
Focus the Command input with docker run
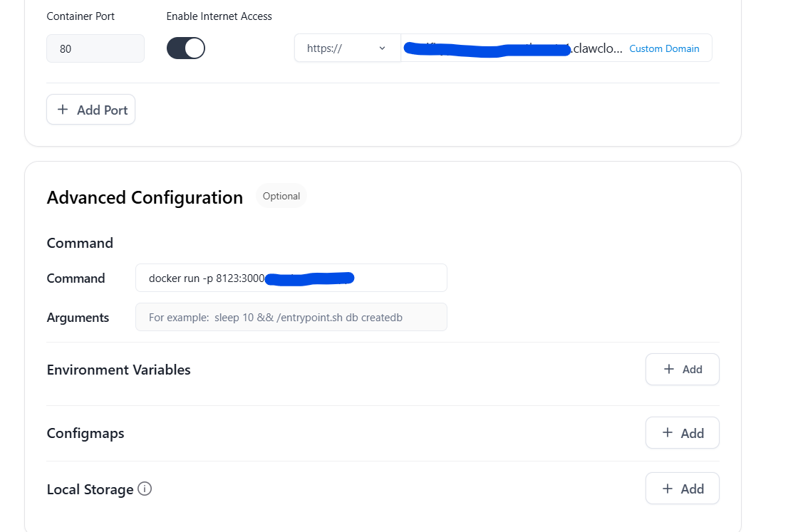click(x=291, y=278)
